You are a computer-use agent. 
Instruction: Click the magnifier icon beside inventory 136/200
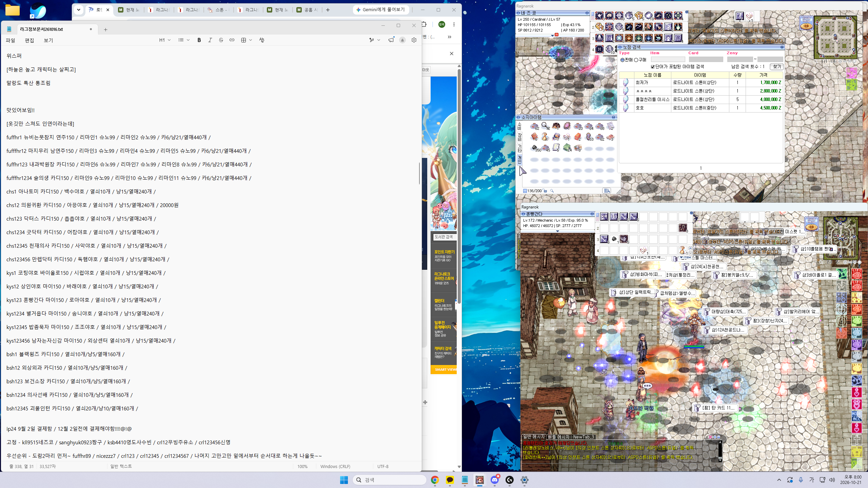click(552, 191)
